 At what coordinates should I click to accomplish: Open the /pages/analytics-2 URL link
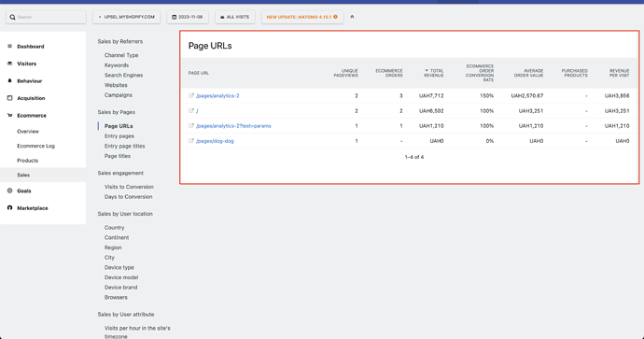(217, 96)
